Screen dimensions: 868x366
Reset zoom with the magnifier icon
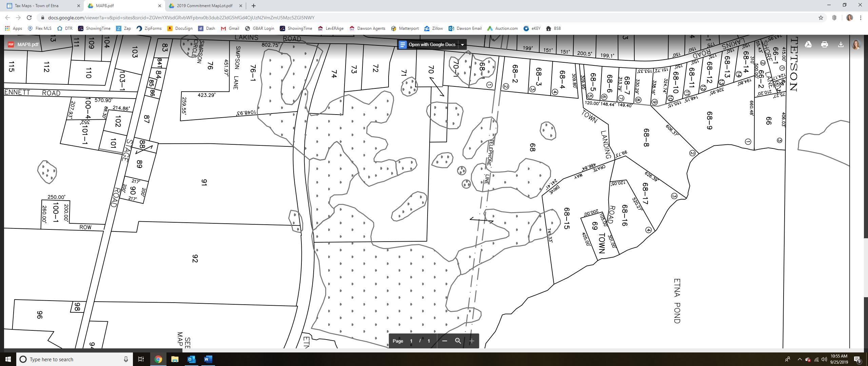click(458, 341)
